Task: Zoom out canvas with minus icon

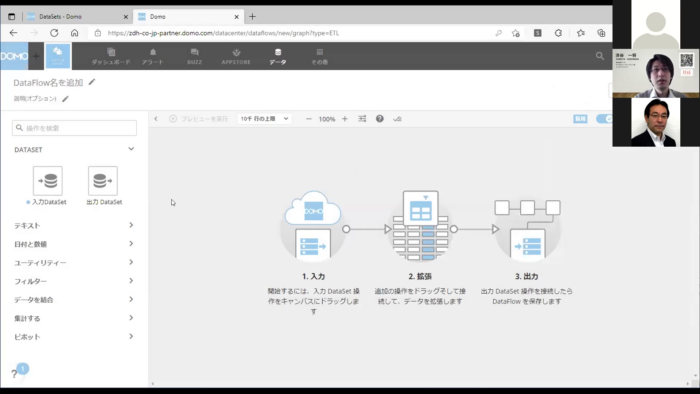Action: (308, 119)
